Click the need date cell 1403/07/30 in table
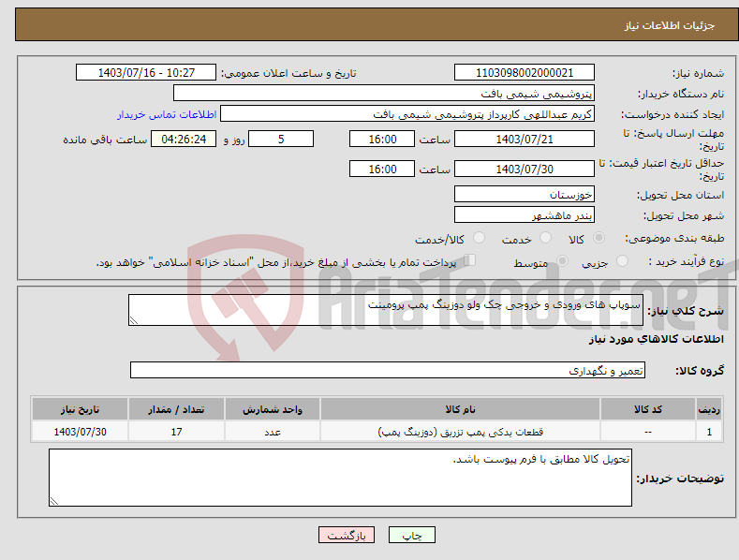The width and height of the screenshot is (739, 560). tap(80, 432)
